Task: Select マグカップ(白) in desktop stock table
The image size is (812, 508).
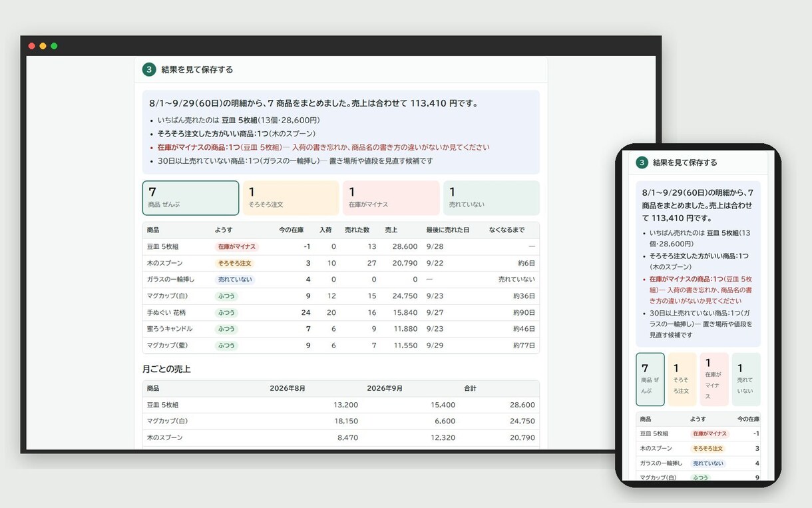Action: pos(168,296)
